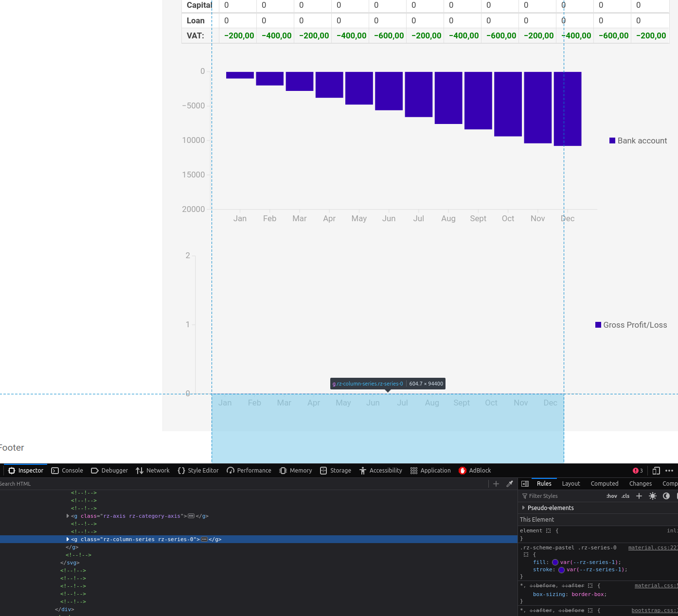The width and height of the screenshot is (678, 616).
Task: Expand the Pseudo-elements section
Action: click(x=523, y=508)
